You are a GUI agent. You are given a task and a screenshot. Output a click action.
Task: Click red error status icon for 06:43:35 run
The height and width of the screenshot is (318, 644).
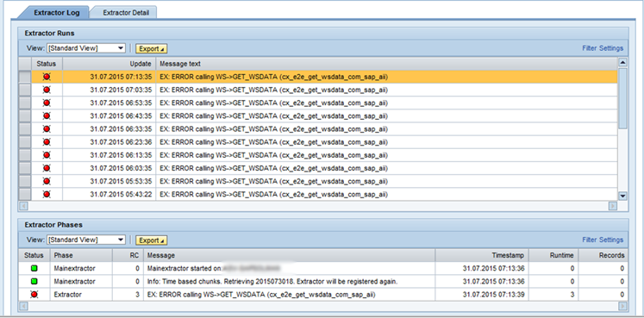[47, 116]
